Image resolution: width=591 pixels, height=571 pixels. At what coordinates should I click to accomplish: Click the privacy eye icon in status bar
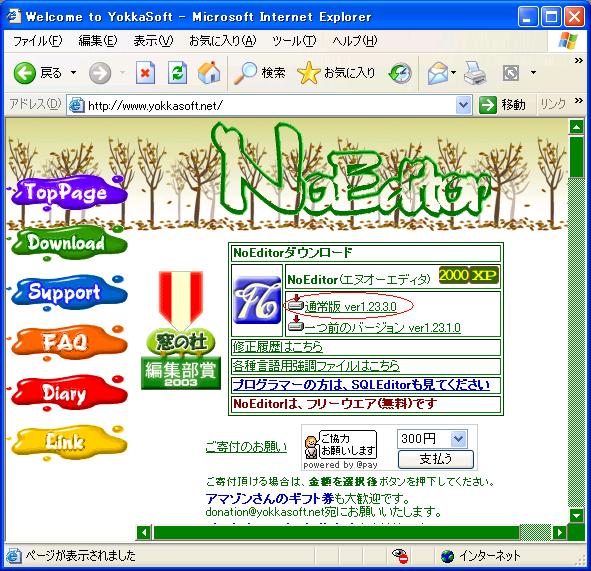(x=400, y=556)
